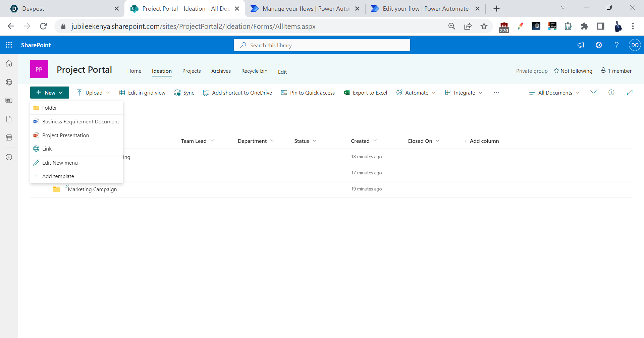Open the Settings gear in SharePoint header
This screenshot has width=644, height=338.
click(599, 45)
